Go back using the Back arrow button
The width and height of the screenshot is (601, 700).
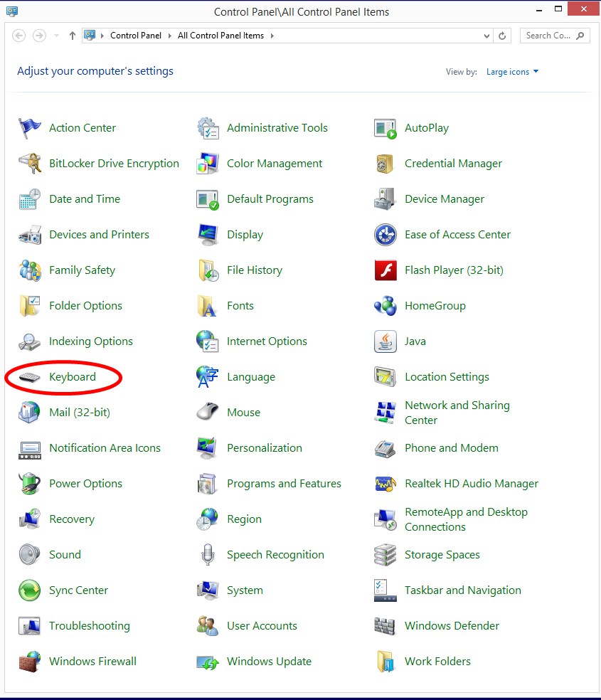coord(18,36)
